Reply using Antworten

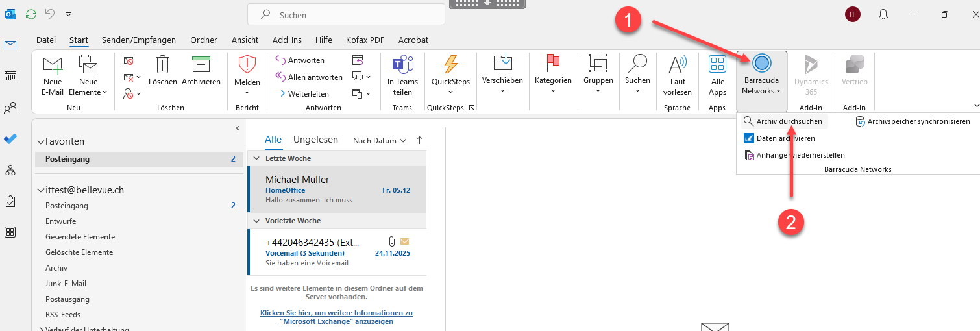pos(300,60)
